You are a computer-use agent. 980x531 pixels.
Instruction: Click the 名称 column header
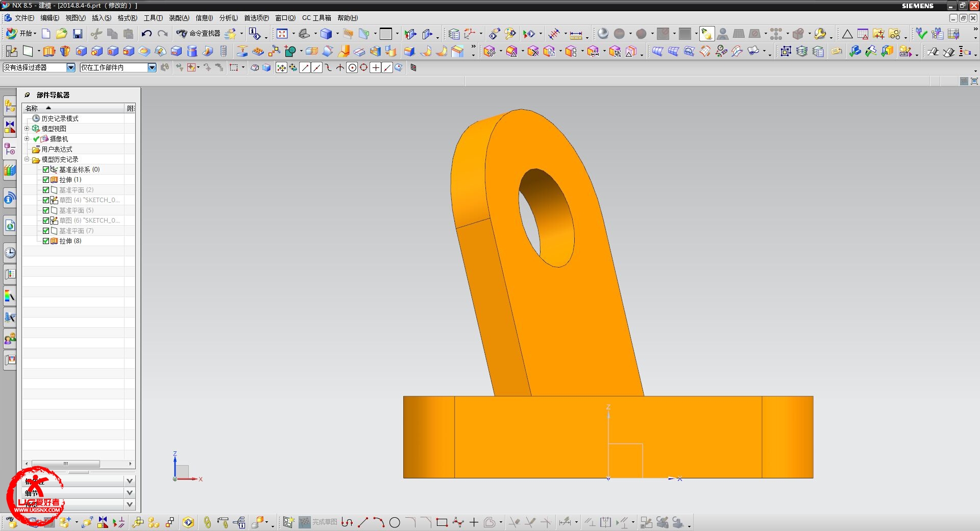click(x=73, y=108)
